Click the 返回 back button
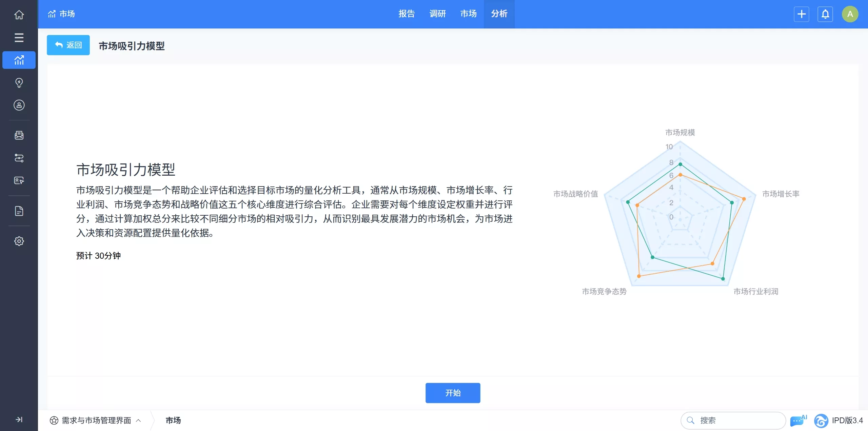 point(68,45)
